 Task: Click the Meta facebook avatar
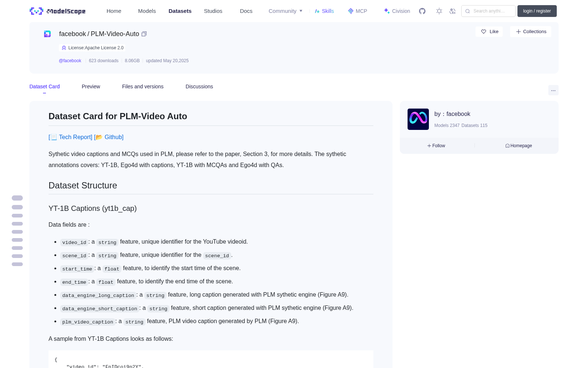(418, 119)
